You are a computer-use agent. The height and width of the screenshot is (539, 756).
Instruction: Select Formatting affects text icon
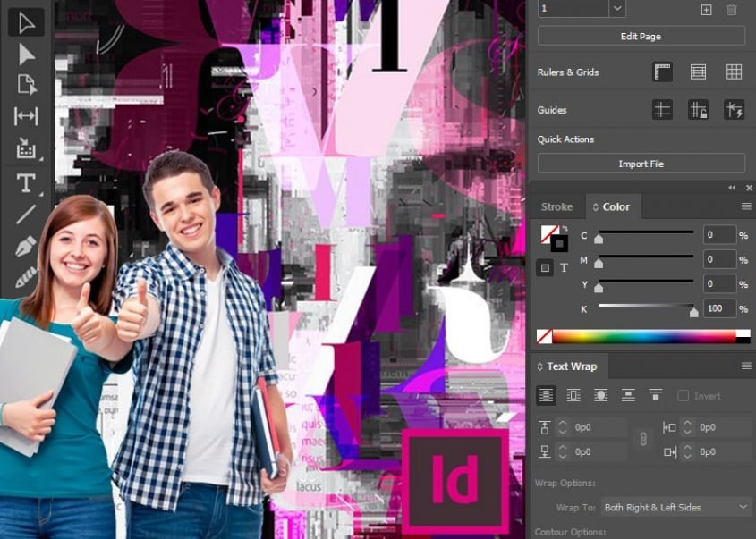(565, 268)
